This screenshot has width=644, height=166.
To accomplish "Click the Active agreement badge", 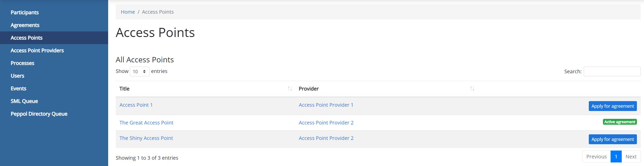I will pyautogui.click(x=619, y=122).
